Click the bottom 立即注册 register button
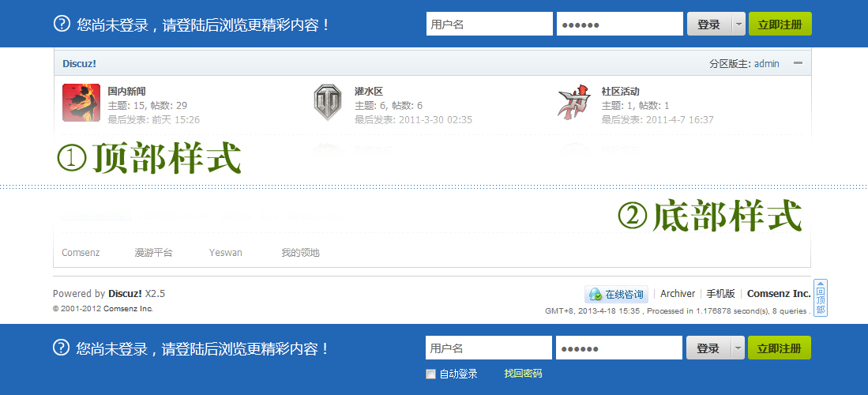 (x=780, y=348)
